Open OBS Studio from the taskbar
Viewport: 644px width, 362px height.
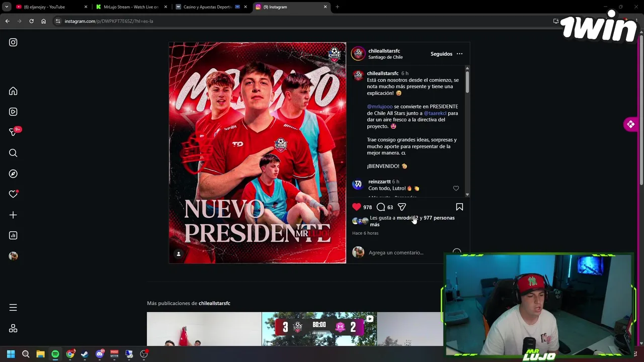[144, 354]
